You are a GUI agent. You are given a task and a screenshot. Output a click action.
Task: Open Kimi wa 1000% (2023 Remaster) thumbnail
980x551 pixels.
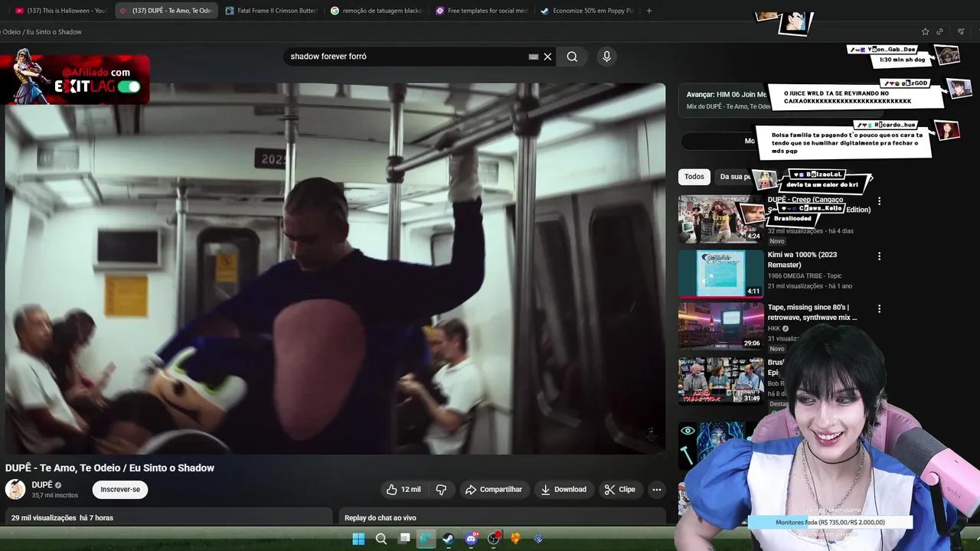click(720, 273)
